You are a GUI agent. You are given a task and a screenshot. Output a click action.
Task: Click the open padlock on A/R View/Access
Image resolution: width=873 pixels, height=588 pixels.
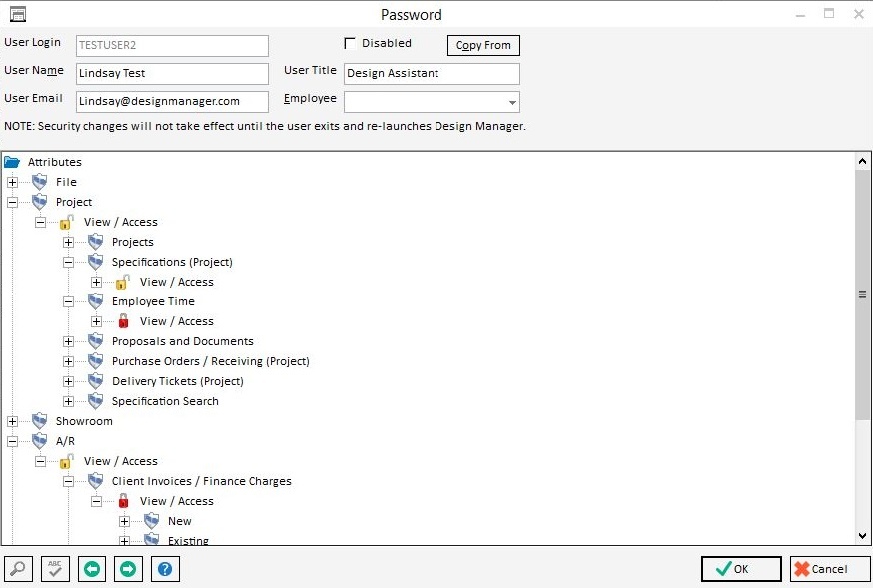click(68, 460)
